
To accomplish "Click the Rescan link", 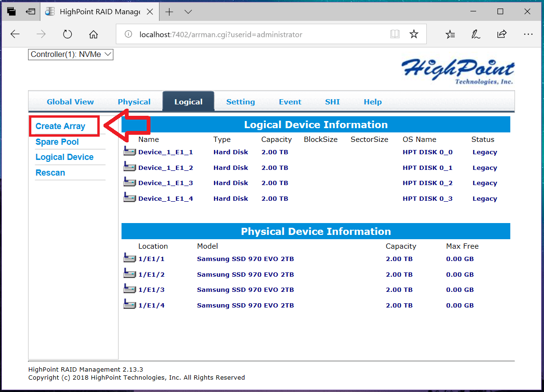I will pos(50,172).
